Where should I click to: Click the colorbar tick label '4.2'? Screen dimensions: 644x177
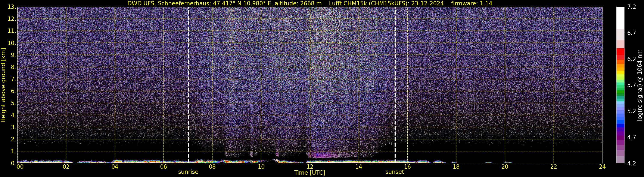coord(632,163)
